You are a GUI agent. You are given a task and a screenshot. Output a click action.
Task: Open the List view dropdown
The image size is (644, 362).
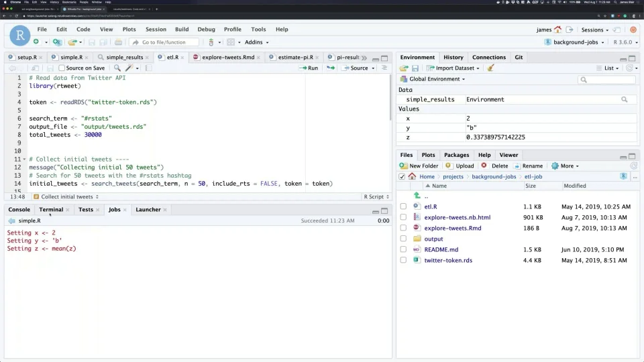tap(608, 68)
